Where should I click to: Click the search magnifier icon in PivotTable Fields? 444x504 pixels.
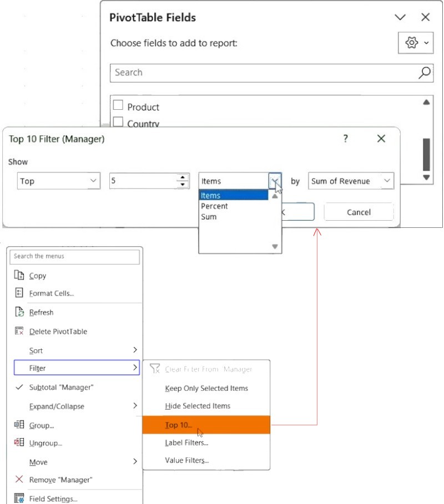tap(425, 72)
